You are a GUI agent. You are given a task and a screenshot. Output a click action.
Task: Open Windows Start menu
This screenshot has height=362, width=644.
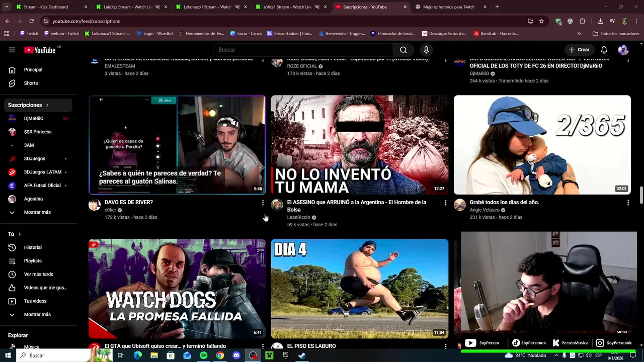tap(8, 355)
